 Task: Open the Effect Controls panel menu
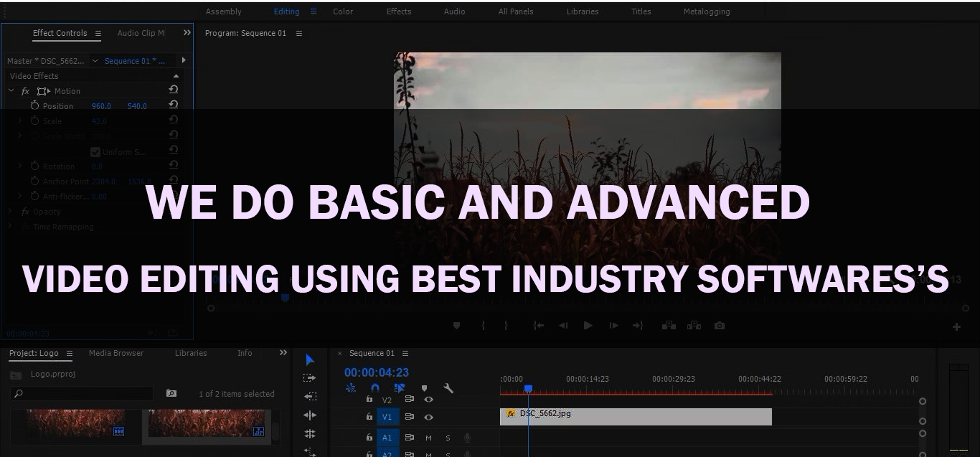(x=98, y=33)
